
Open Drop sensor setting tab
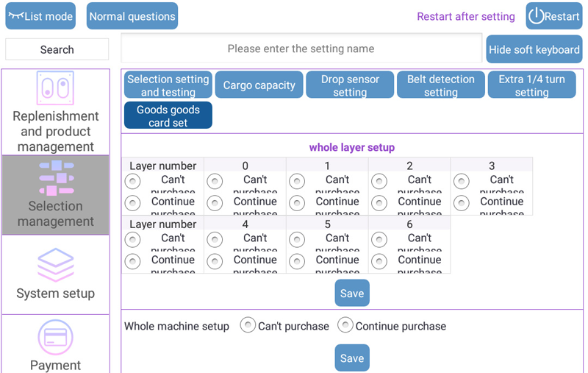coord(350,85)
